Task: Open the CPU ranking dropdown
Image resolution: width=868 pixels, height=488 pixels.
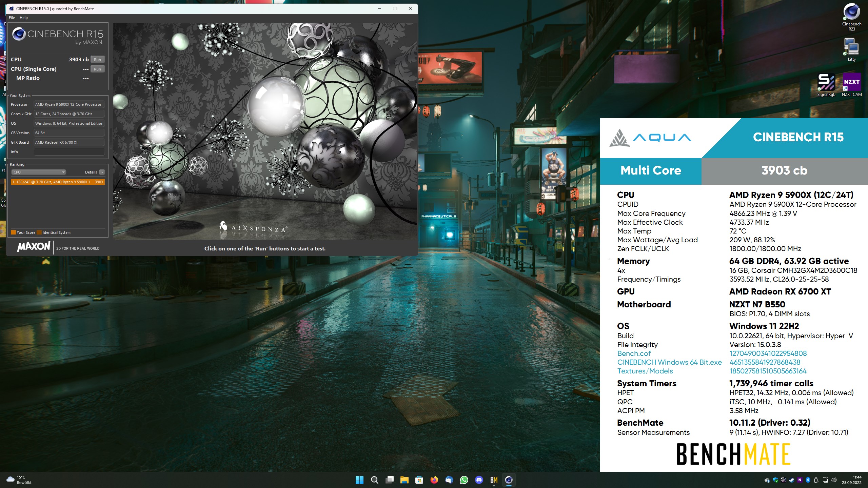Action: [x=39, y=172]
